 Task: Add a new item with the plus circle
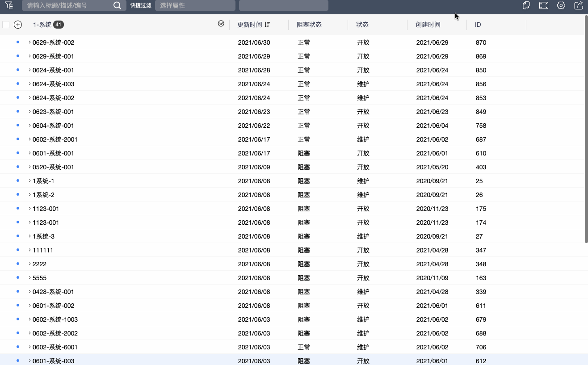tap(18, 25)
